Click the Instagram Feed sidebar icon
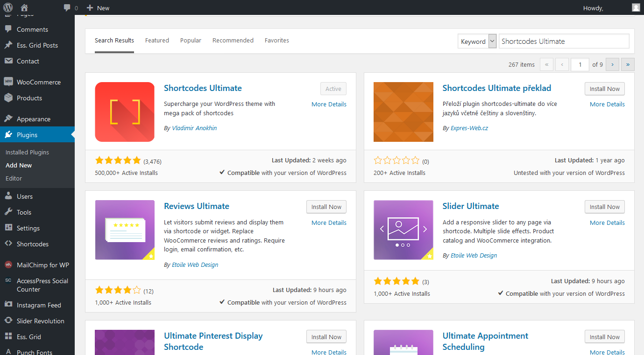Screen dimensions: 644x355 coord(8,305)
